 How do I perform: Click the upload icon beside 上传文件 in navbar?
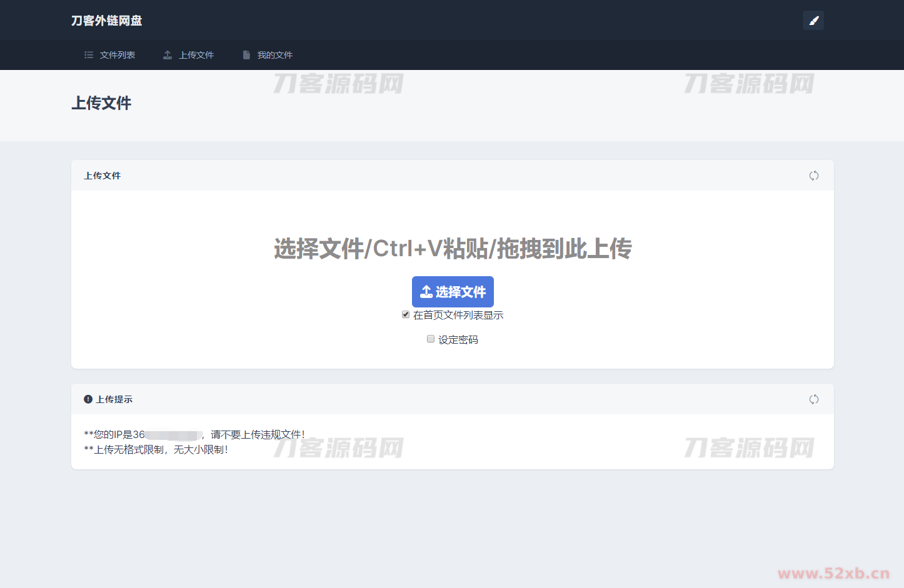[168, 55]
